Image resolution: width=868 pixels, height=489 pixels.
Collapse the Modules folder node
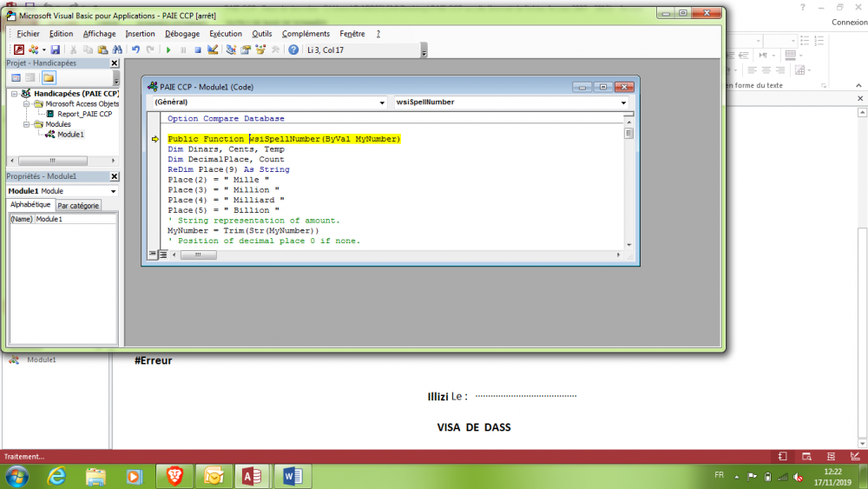click(x=26, y=124)
